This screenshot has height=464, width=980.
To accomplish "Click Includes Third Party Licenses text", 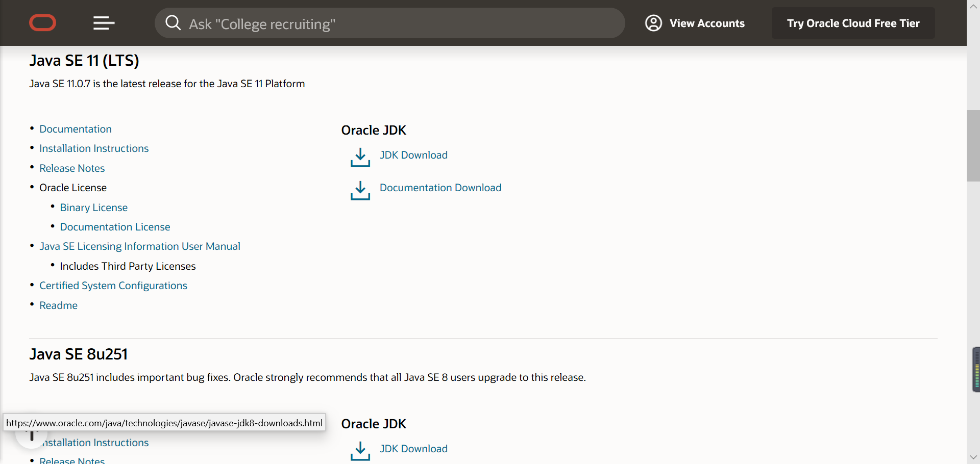I will pos(128,266).
